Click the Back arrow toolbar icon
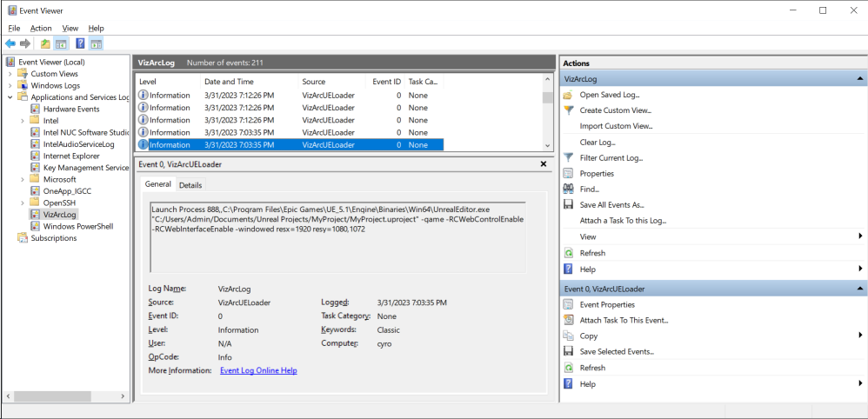Viewport: 868px width, 419px height. (x=10, y=43)
